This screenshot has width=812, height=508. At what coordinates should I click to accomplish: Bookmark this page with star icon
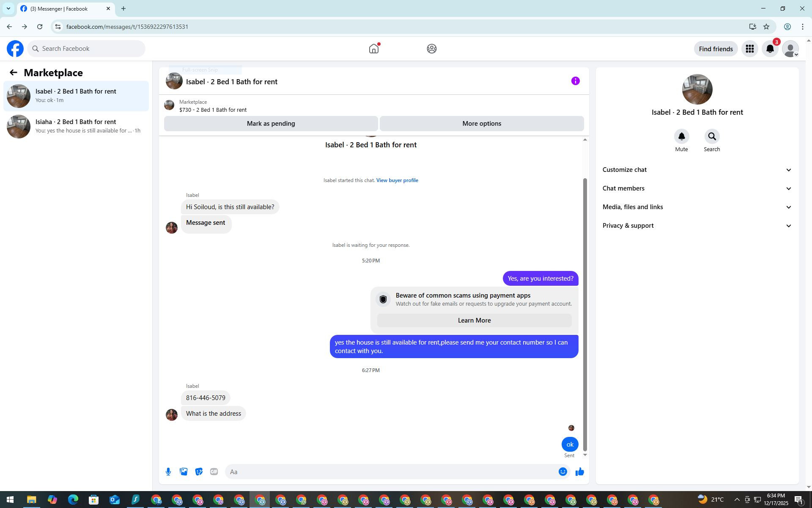766,27
